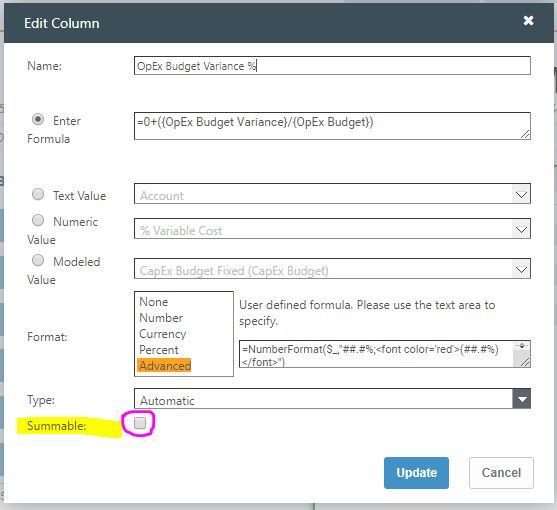Click into the Name input field
The width and height of the screenshot is (557, 510).
coord(332,66)
